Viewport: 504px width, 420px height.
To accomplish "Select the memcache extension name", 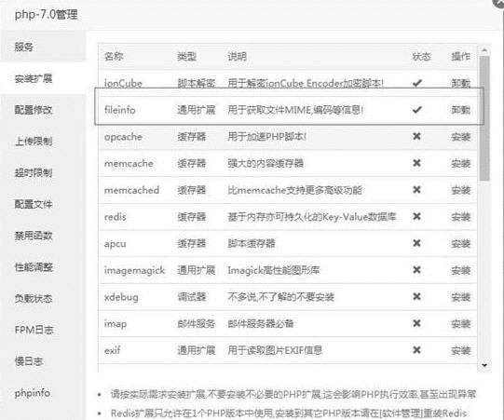I will tap(129, 164).
